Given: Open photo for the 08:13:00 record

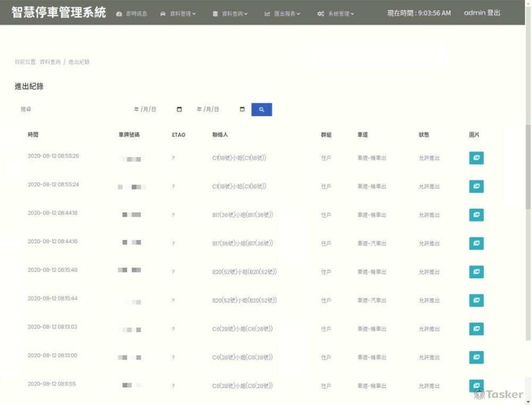Looking at the screenshot, I should coord(476,358).
